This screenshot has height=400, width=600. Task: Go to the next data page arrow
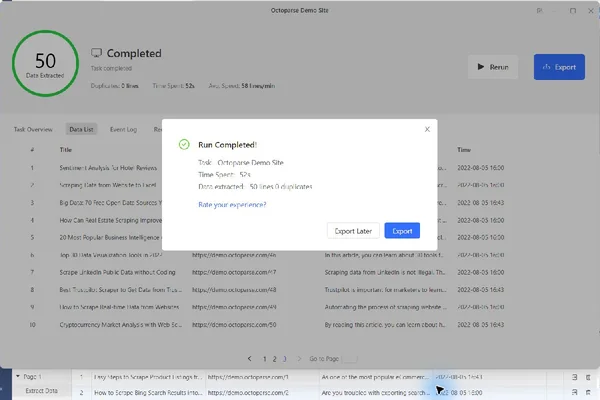[x=299, y=359]
